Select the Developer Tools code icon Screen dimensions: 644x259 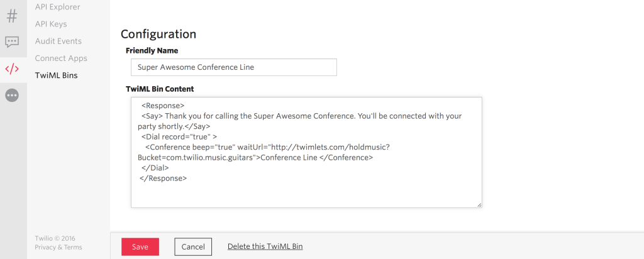12,69
